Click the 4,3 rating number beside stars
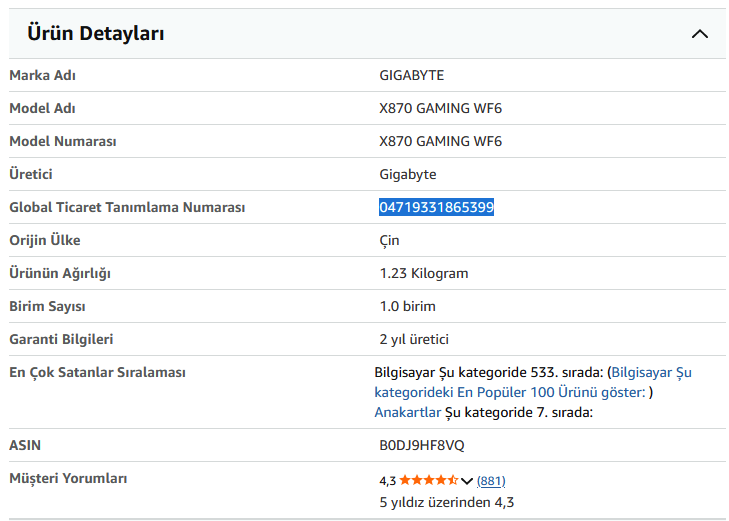The width and height of the screenshot is (729, 521). 387,481
